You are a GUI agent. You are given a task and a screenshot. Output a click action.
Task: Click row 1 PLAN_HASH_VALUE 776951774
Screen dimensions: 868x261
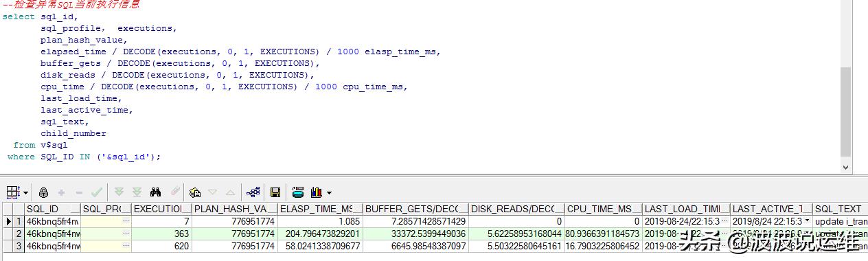235,221
